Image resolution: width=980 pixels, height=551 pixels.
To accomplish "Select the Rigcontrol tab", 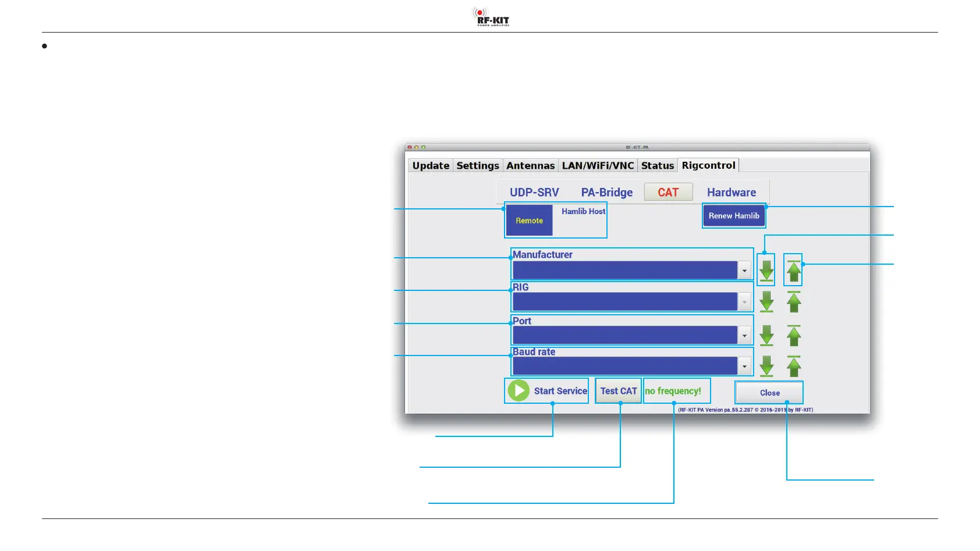I will [709, 165].
